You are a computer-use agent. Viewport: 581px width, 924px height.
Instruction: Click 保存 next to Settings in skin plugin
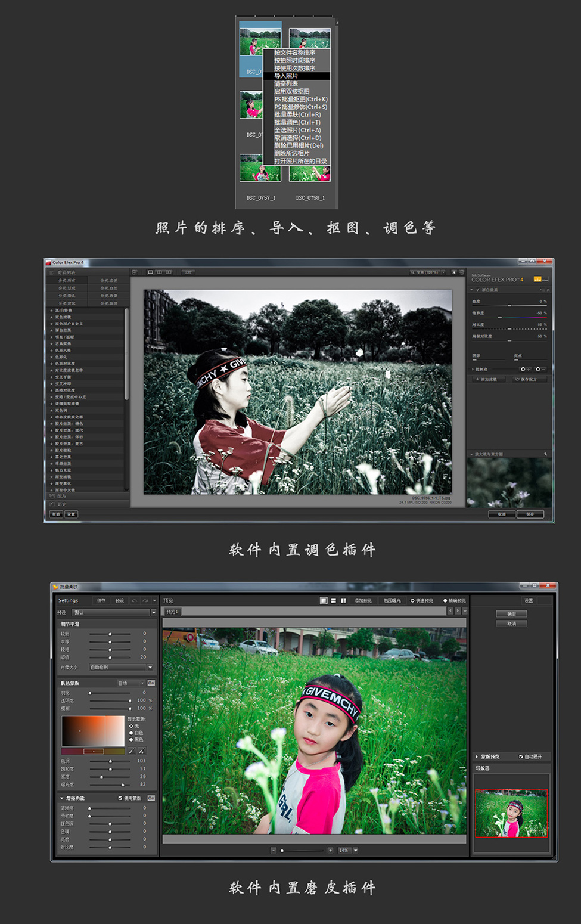[101, 600]
